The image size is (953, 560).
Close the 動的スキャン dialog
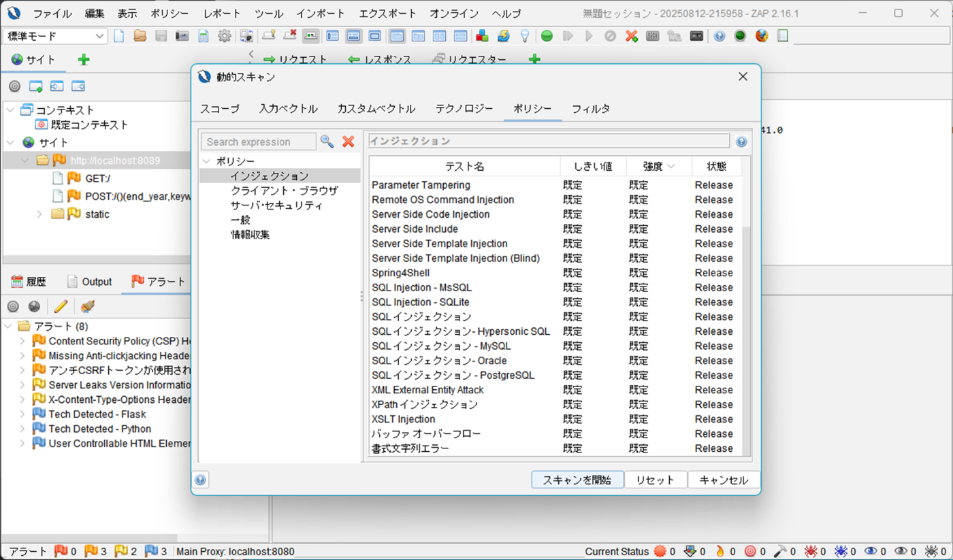[x=743, y=77]
